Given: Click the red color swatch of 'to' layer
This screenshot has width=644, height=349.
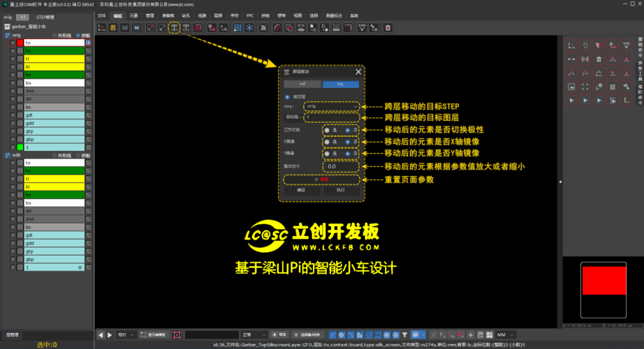Looking at the screenshot, I should point(20,43).
